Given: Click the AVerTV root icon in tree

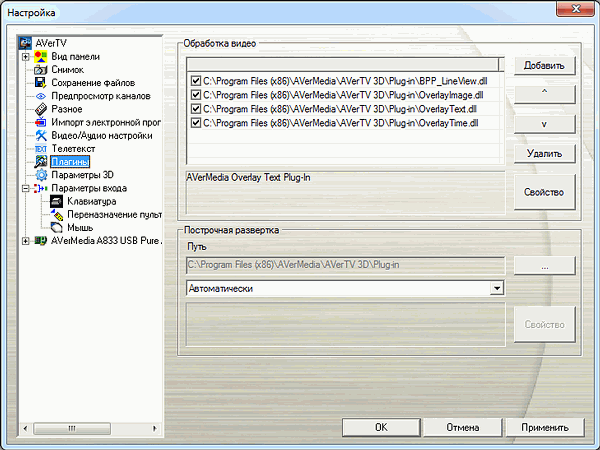Looking at the screenshot, I should pyautogui.click(x=26, y=43).
